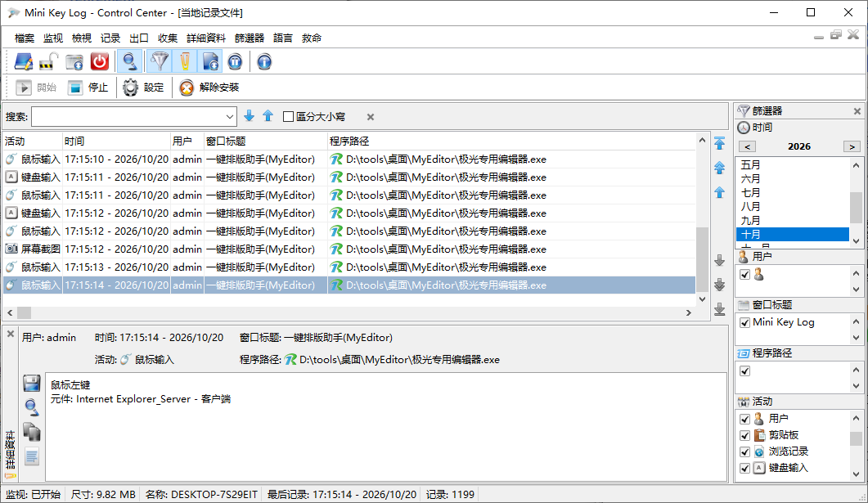Open the 记录 menu

[x=110, y=38]
